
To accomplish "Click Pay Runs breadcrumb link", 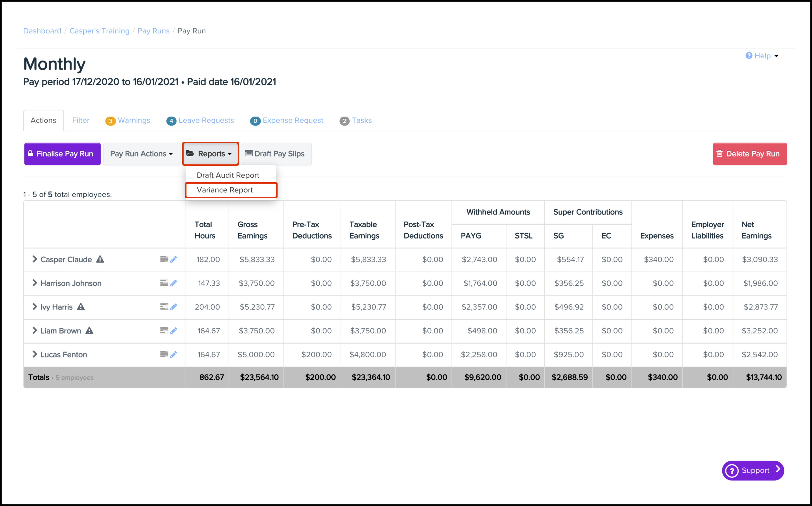I will coord(154,31).
